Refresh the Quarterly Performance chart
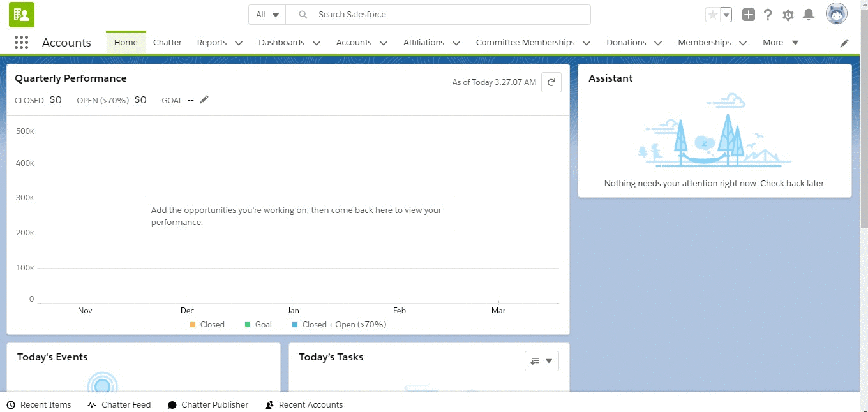This screenshot has height=412, width=868. pos(551,82)
